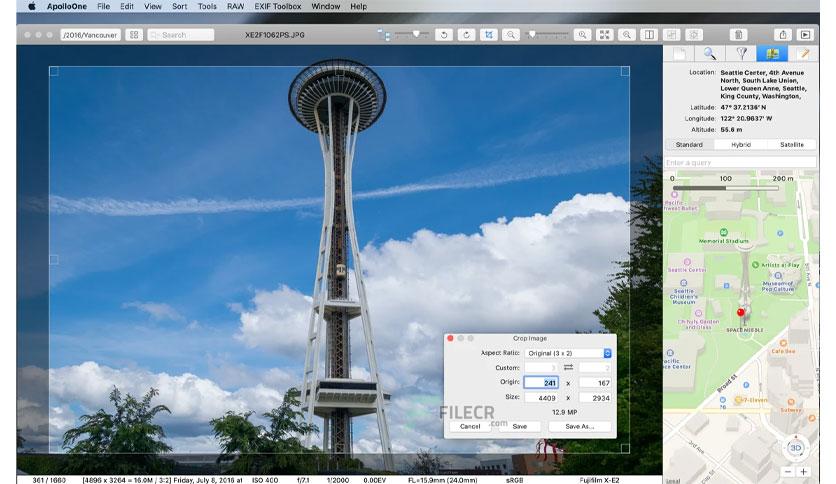836x484 pixels.
Task: Click Save As... in Crop Image dialog
Action: coord(580,426)
